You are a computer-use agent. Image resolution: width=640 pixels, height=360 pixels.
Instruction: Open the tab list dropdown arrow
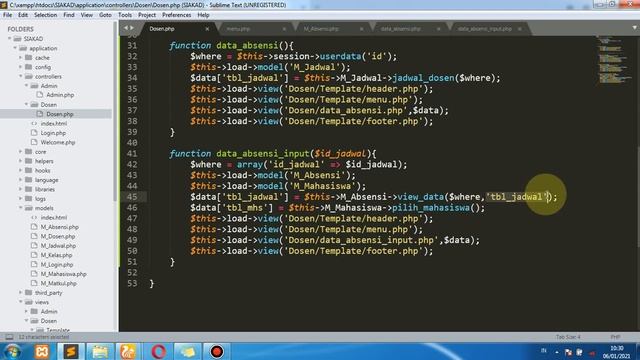coord(634,28)
